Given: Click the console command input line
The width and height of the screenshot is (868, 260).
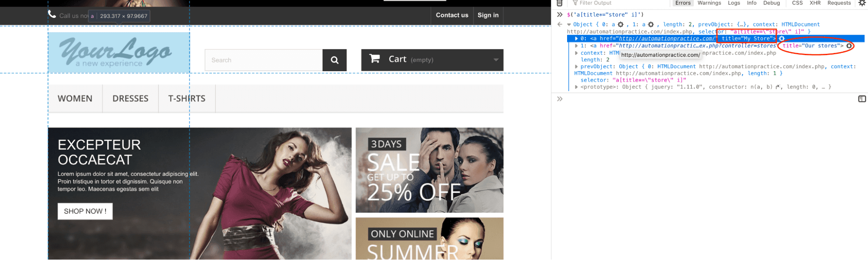Looking at the screenshot, I should 710,99.
